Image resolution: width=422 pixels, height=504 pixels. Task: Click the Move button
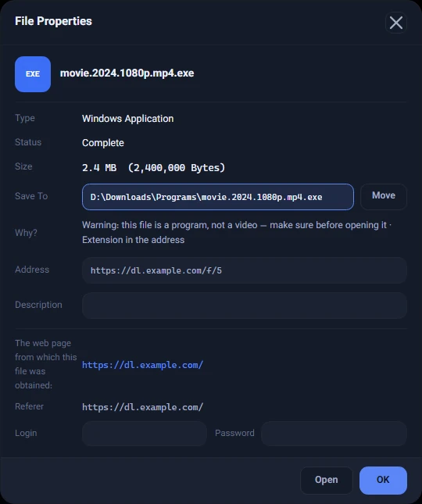click(x=384, y=196)
